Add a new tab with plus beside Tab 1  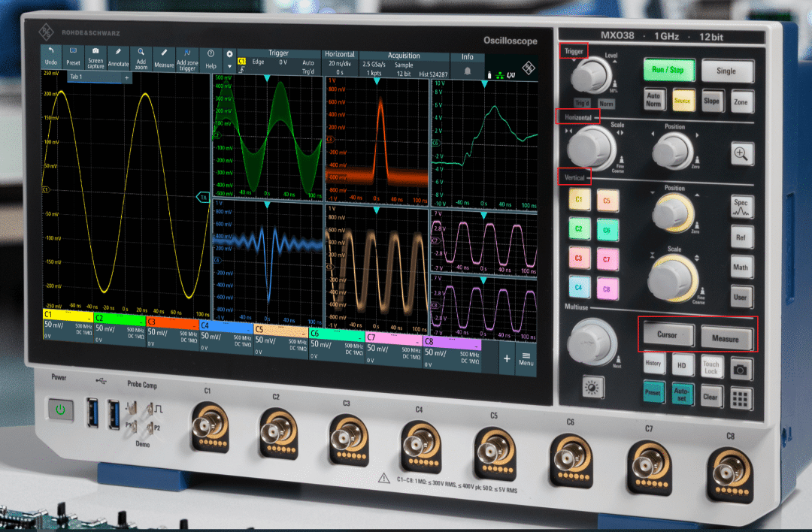(x=126, y=77)
